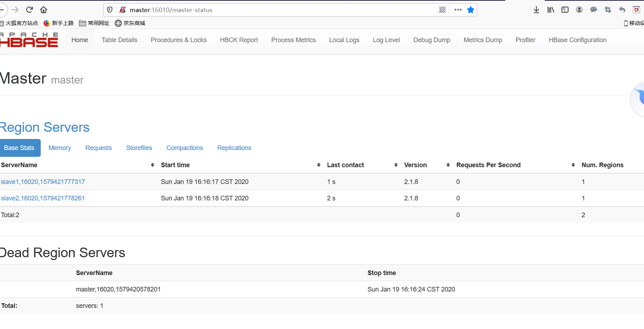Click dead server master,16020,1579420578201
This screenshot has height=329, width=644.
click(x=118, y=289)
